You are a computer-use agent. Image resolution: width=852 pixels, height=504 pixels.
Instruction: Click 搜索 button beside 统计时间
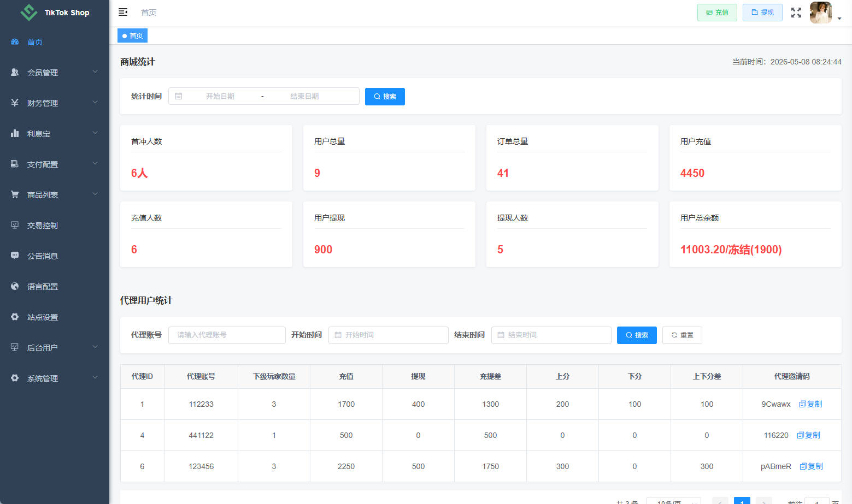385,97
